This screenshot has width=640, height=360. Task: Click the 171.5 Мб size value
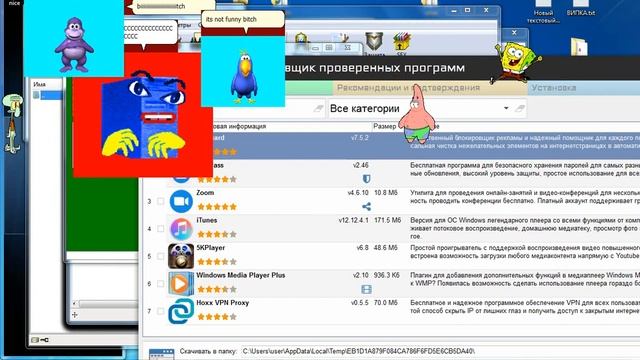tap(386, 220)
